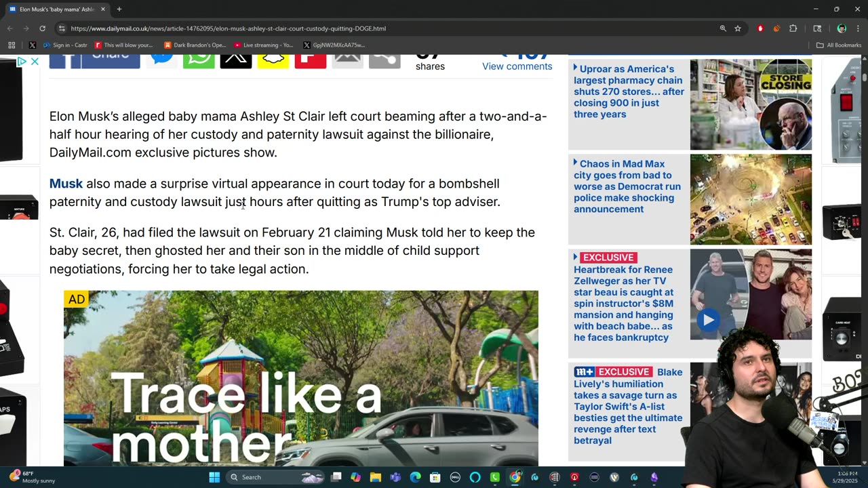Open Task View on the taskbar

pyautogui.click(x=336, y=477)
